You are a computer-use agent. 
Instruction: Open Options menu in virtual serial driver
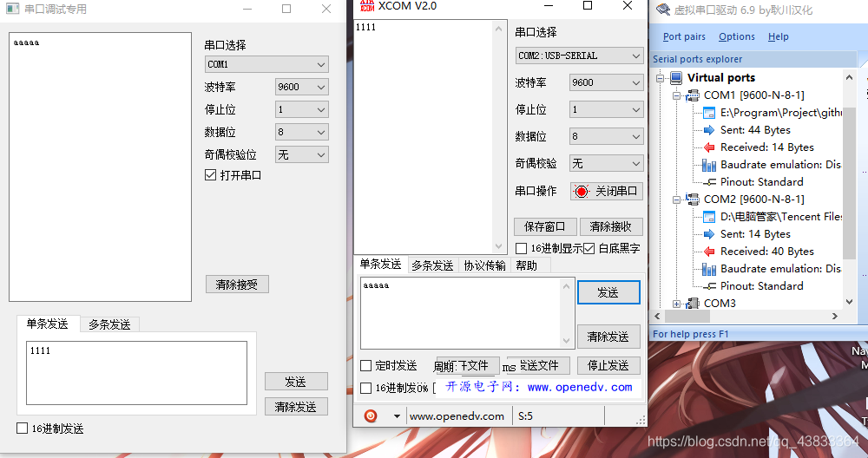tap(737, 36)
